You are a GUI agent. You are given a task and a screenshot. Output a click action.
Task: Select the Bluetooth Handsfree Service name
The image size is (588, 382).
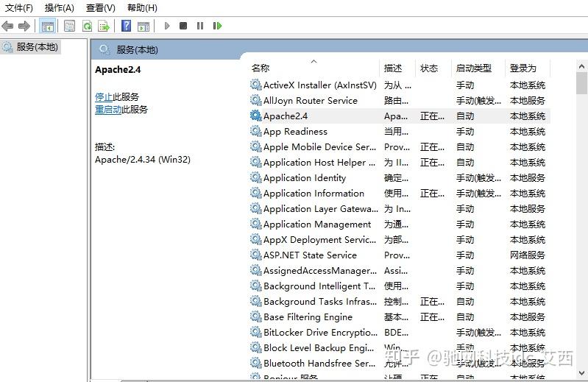click(x=319, y=364)
